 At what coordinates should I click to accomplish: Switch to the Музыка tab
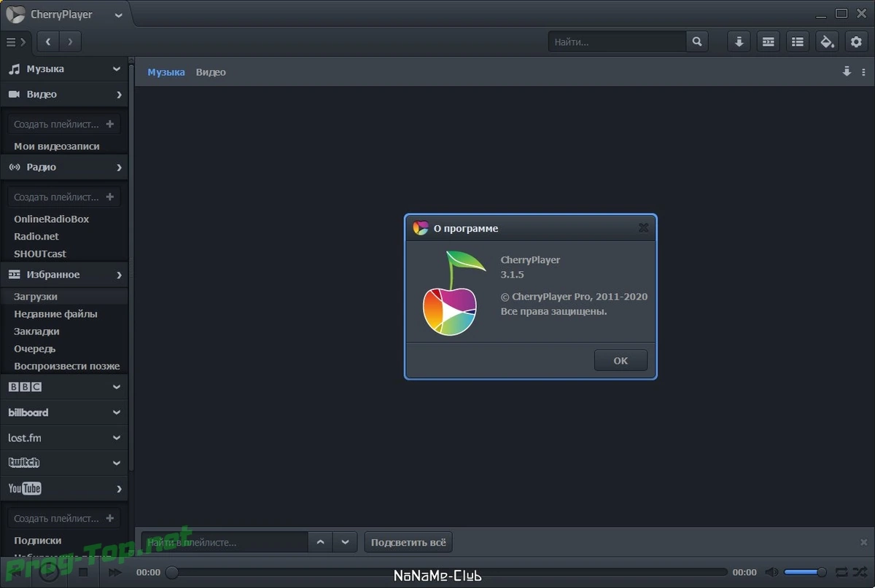(x=166, y=72)
